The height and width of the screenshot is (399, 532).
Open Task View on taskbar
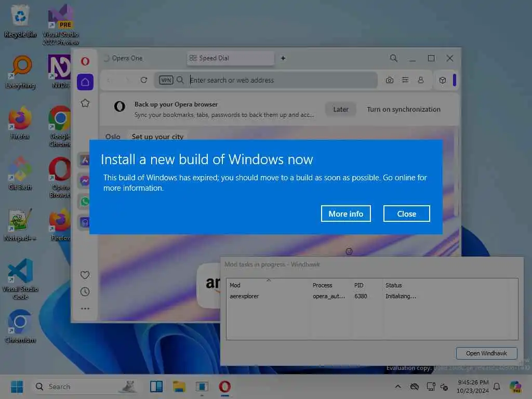156,387
